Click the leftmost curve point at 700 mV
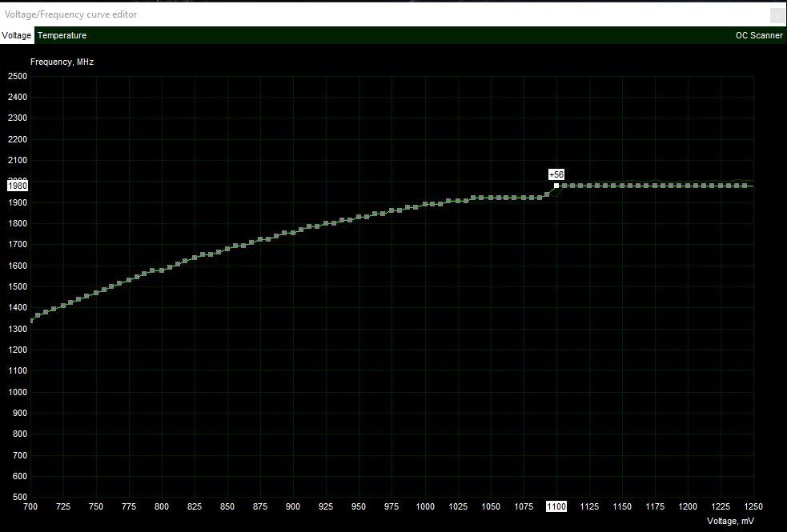Viewport: 787px width, 532px height. coord(31,321)
